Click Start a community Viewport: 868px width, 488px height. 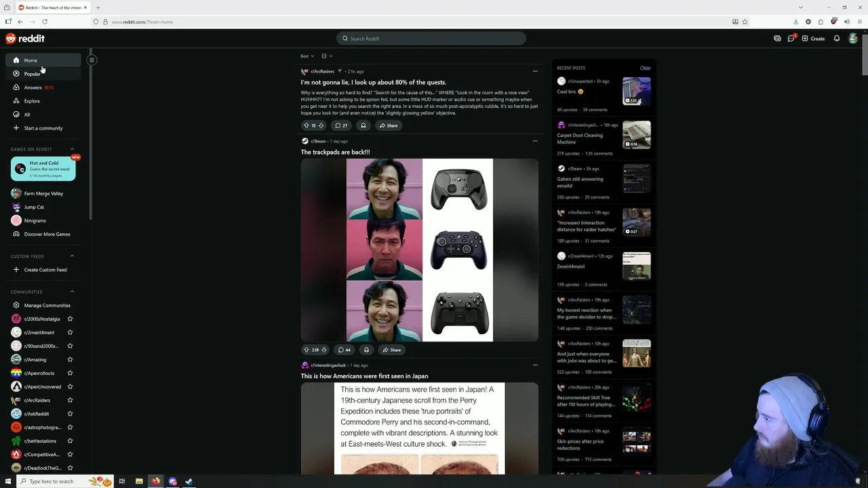(x=43, y=128)
